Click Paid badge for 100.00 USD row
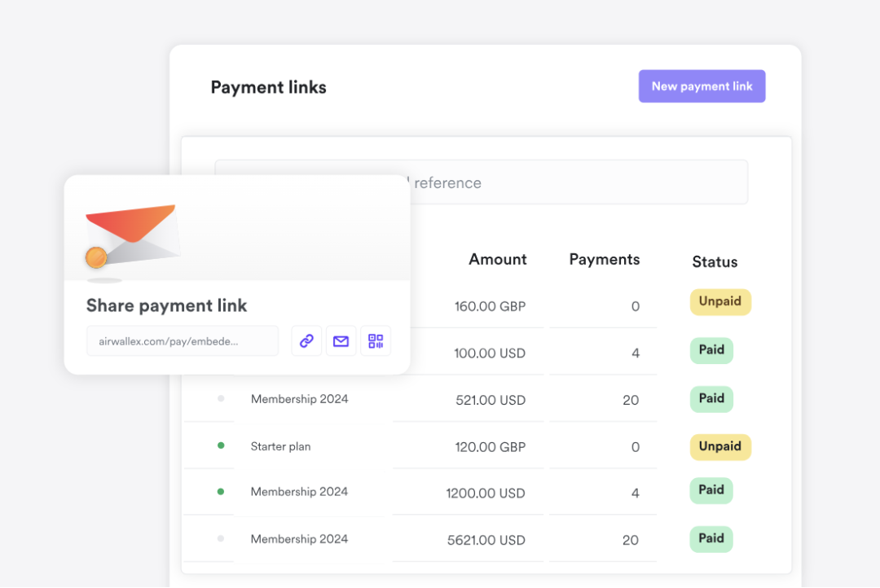 tap(711, 350)
